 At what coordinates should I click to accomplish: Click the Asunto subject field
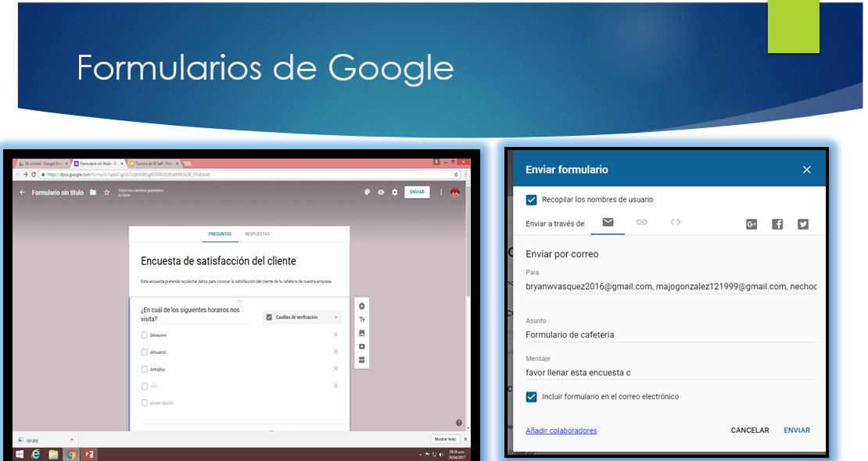pos(671,335)
